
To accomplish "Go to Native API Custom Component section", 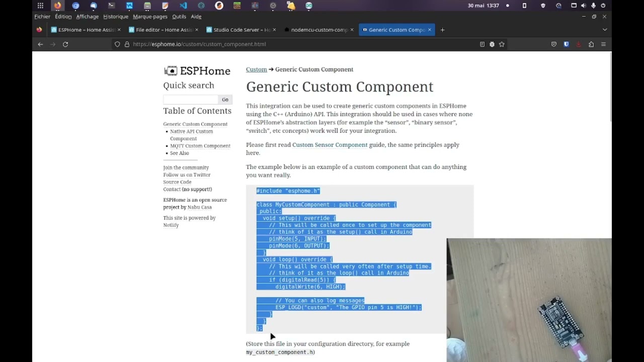I will [x=191, y=135].
